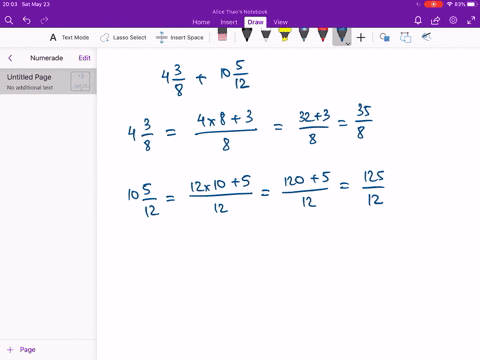The width and height of the screenshot is (480, 360).
Task: Select the gray pencil pen
Action: [266, 35]
